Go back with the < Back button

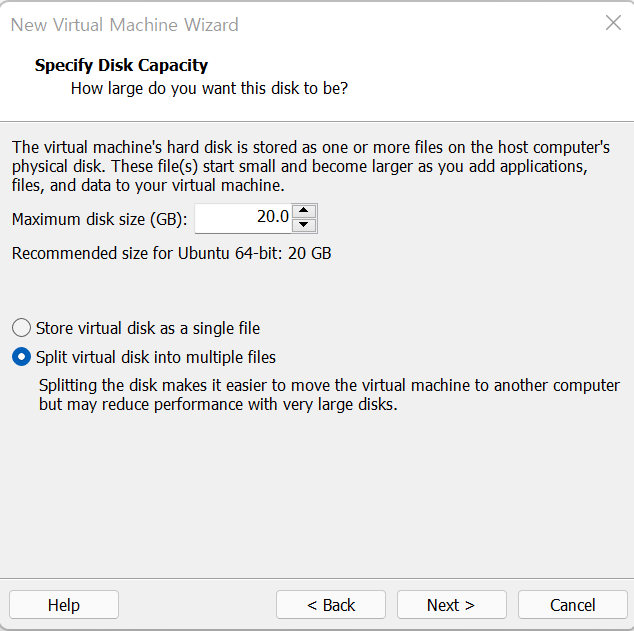click(331, 605)
